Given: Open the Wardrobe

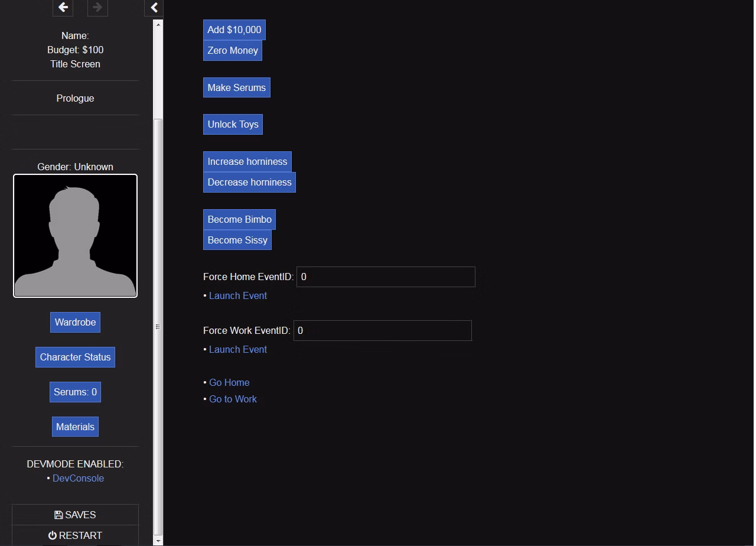Looking at the screenshot, I should tap(75, 322).
